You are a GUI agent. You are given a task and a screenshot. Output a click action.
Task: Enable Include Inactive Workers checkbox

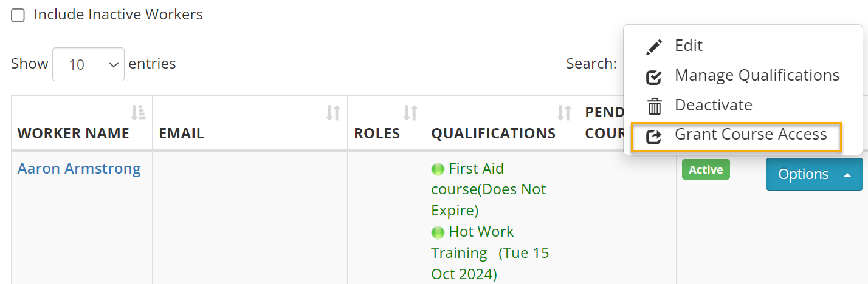click(x=18, y=15)
